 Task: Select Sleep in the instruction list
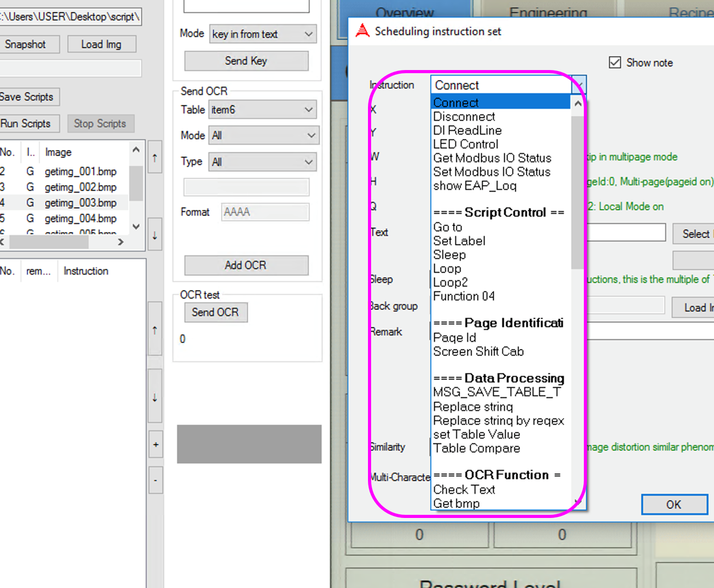[x=450, y=255]
